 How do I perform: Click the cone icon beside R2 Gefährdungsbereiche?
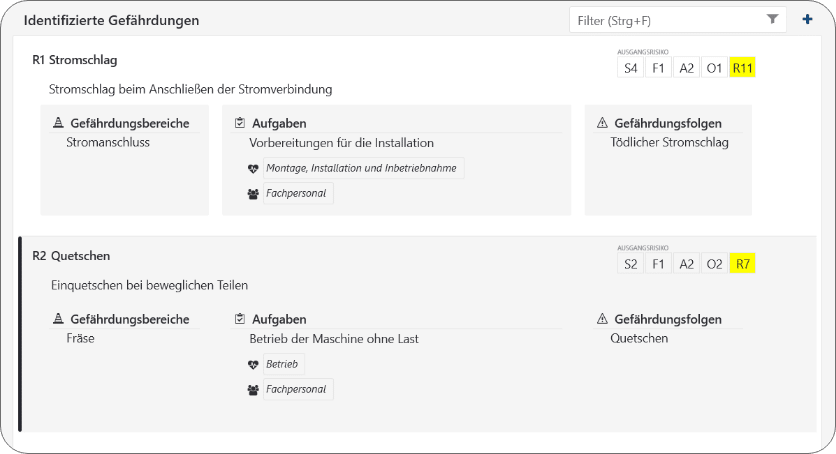tap(58, 319)
